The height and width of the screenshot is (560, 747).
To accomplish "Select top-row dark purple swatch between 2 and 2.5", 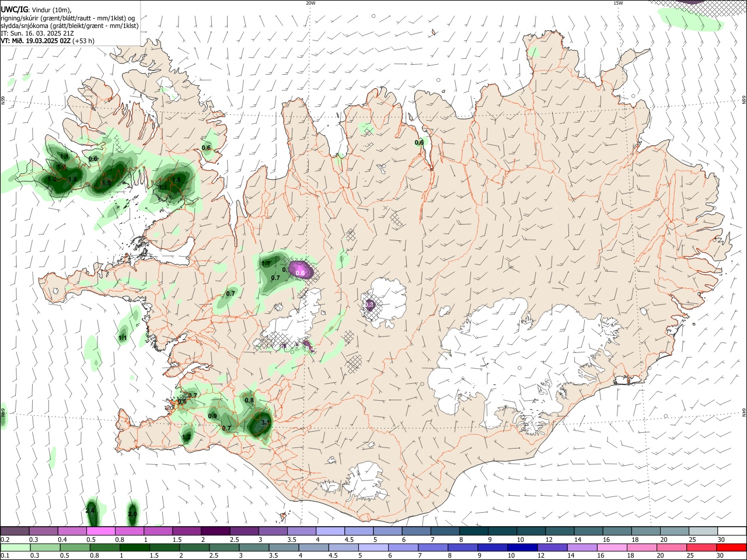I will (x=215, y=531).
